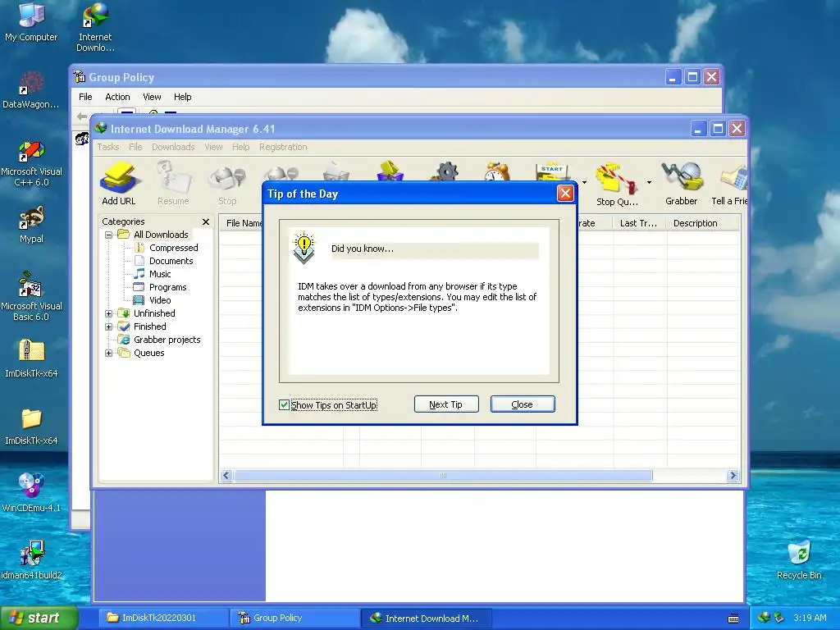Screen dimensions: 840x630
Task: Open the Help menu in Group Policy
Action: point(183,97)
